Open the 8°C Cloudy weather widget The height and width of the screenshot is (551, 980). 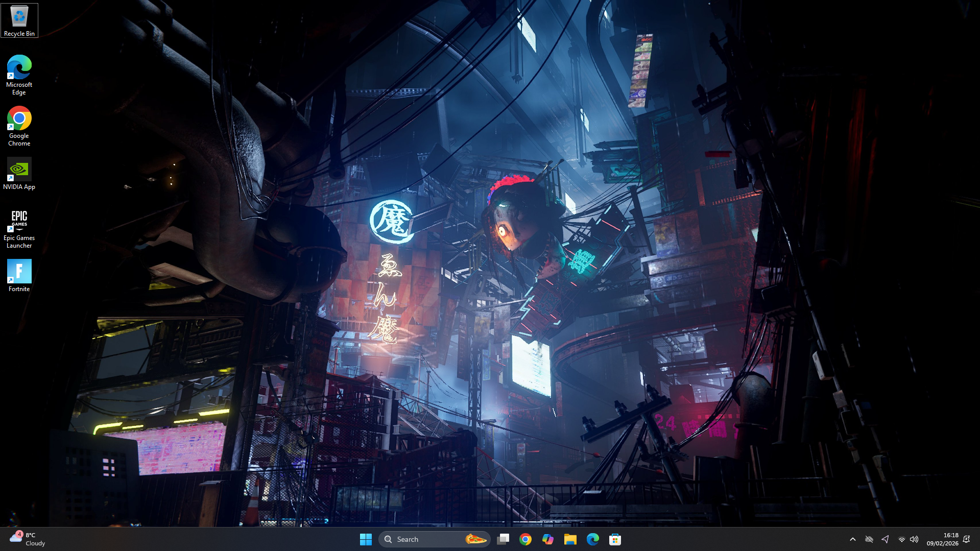tap(28, 539)
